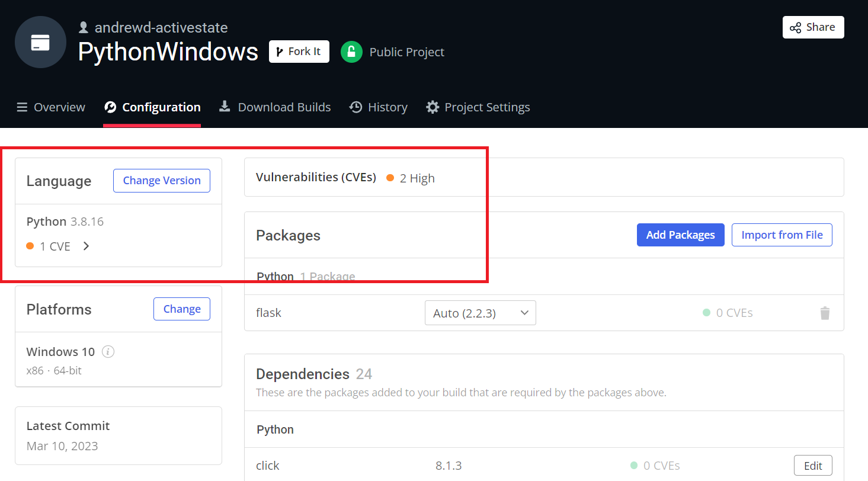The image size is (868, 481).
Task: Click the Mar 10, 2023 commit date
Action: pos(62,446)
